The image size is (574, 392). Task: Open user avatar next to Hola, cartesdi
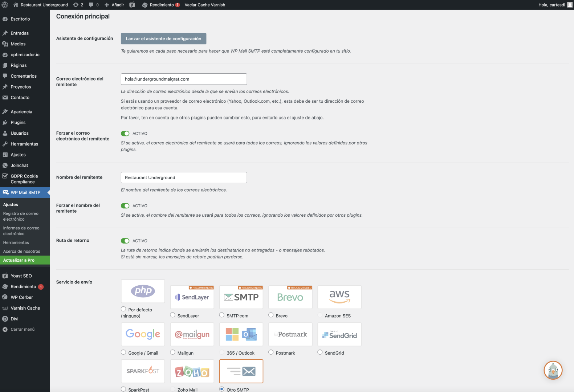point(570,5)
